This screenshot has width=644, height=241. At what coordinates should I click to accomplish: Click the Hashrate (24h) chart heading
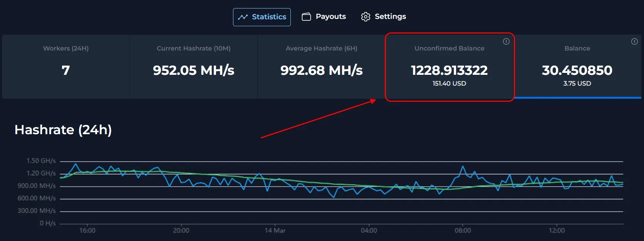pos(63,130)
